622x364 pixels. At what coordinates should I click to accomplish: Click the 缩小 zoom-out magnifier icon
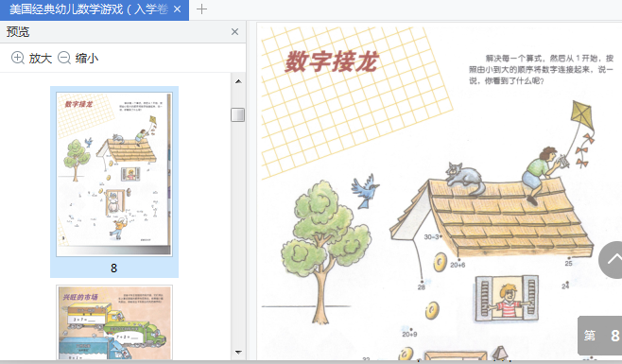click(64, 58)
